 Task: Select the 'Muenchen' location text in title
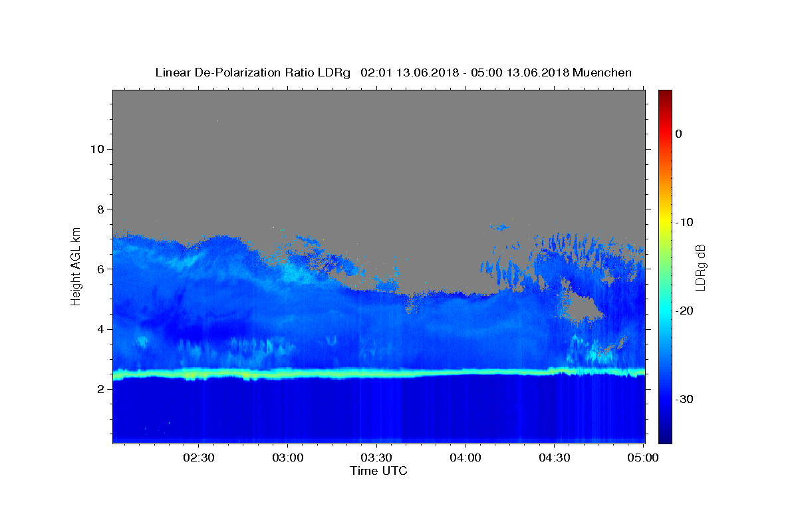point(602,72)
